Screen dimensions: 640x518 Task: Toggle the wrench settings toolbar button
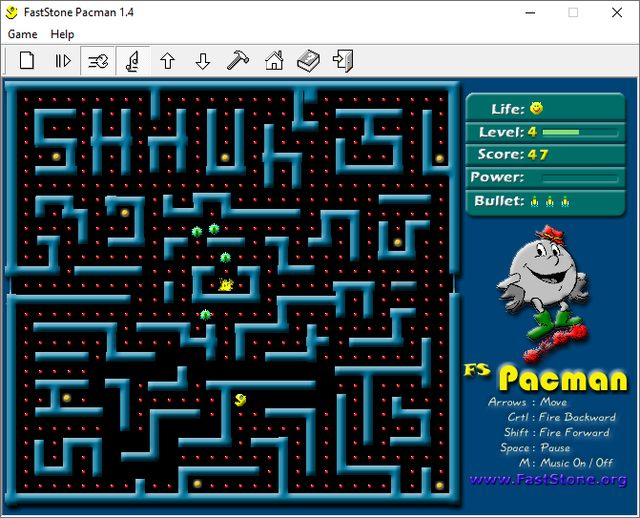[98, 61]
